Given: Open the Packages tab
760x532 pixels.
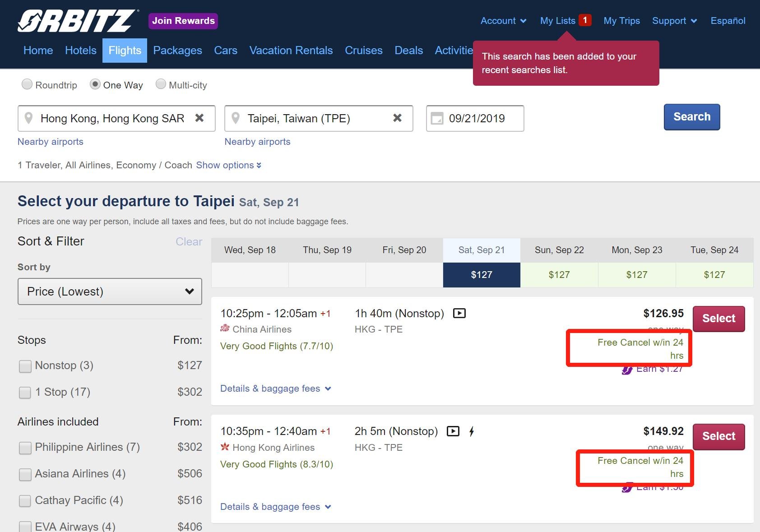Looking at the screenshot, I should click(x=177, y=50).
